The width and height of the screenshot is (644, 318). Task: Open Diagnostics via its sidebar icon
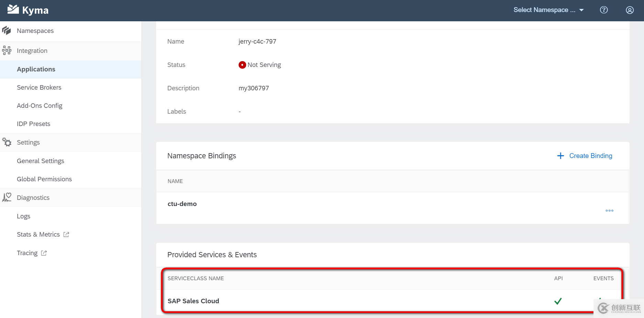(6, 197)
